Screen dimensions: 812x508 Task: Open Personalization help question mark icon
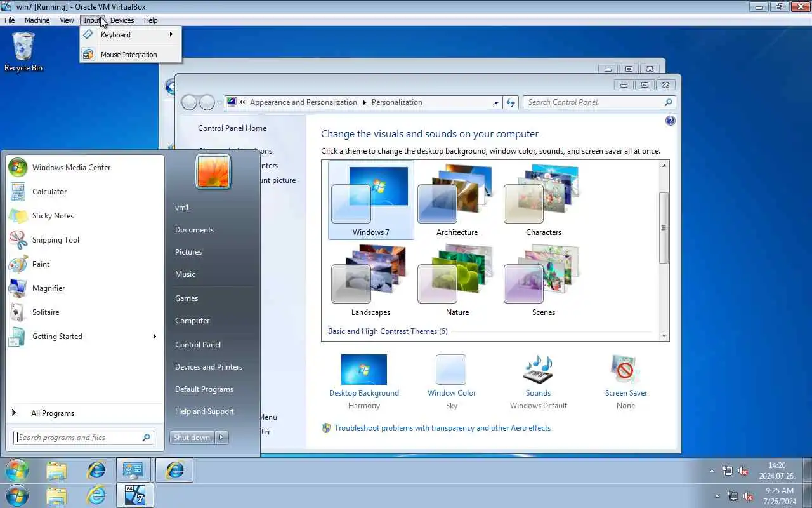pos(670,121)
